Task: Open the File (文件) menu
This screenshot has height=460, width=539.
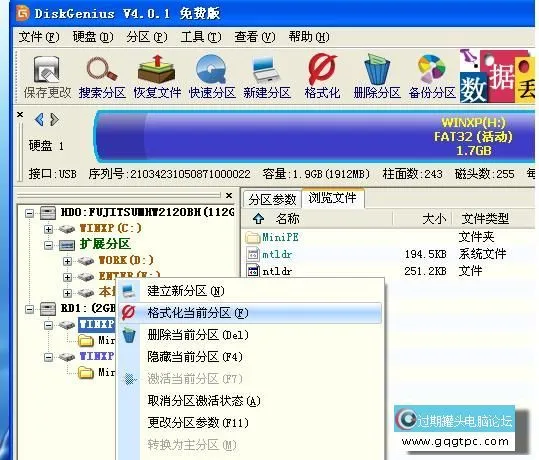Action: (39, 36)
